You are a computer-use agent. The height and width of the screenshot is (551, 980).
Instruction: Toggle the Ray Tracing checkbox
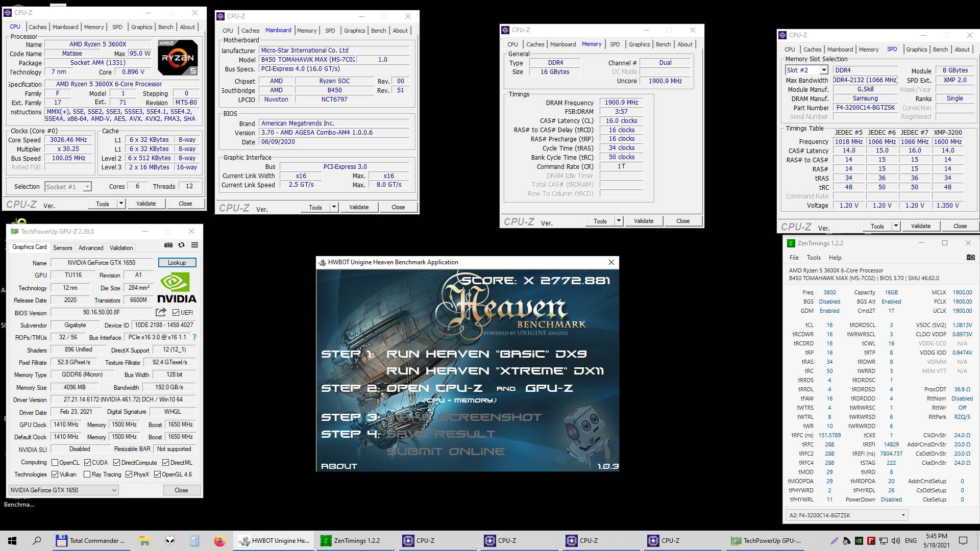tap(87, 474)
